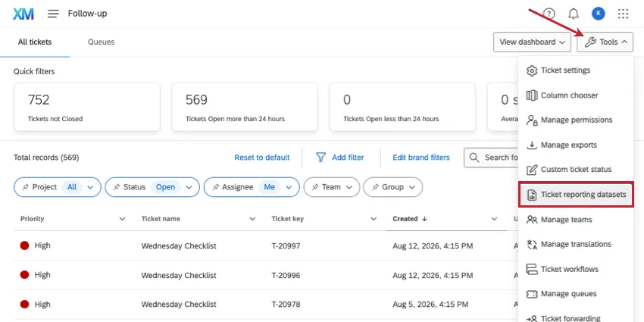644x322 pixels.
Task: Open Ticket key column header chevron
Action: pyautogui.click(x=374, y=219)
